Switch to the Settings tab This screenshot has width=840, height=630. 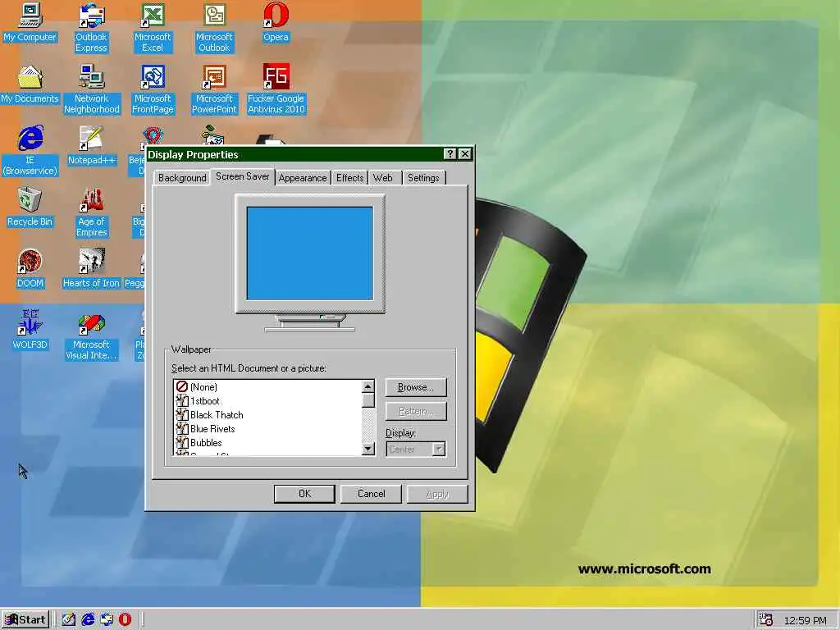point(423,178)
